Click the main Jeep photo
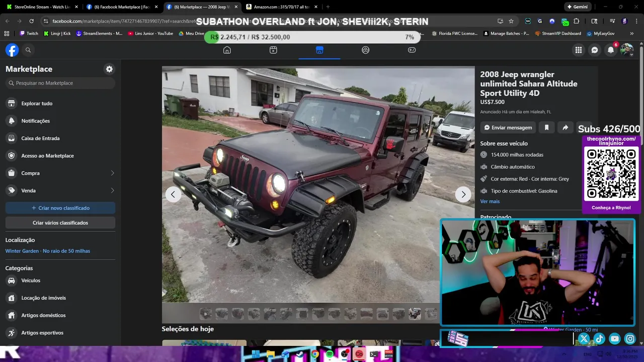644x362 pixels. (x=318, y=185)
